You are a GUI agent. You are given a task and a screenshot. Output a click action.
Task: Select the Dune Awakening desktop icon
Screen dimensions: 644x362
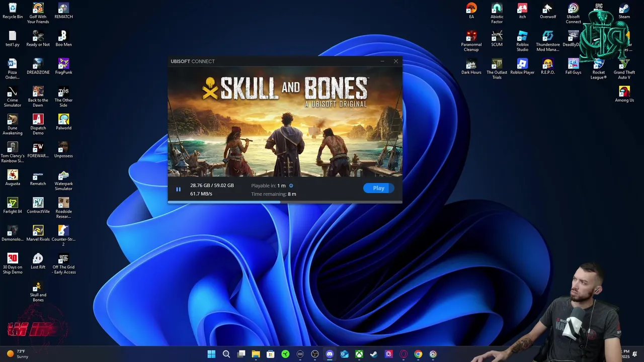[13, 124]
